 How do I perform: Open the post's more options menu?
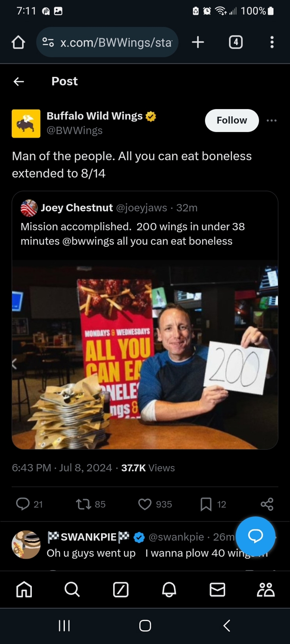click(271, 120)
